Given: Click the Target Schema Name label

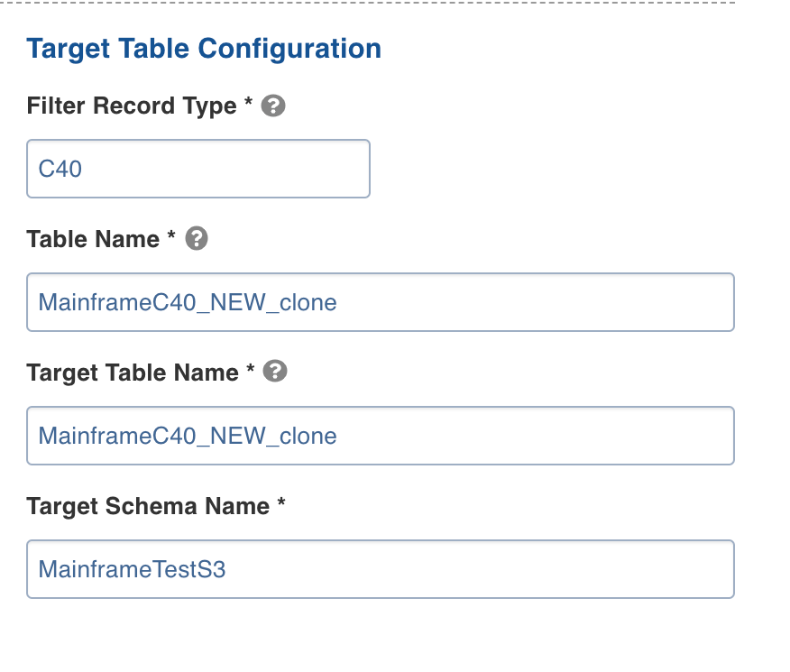Looking at the screenshot, I should (x=148, y=506).
